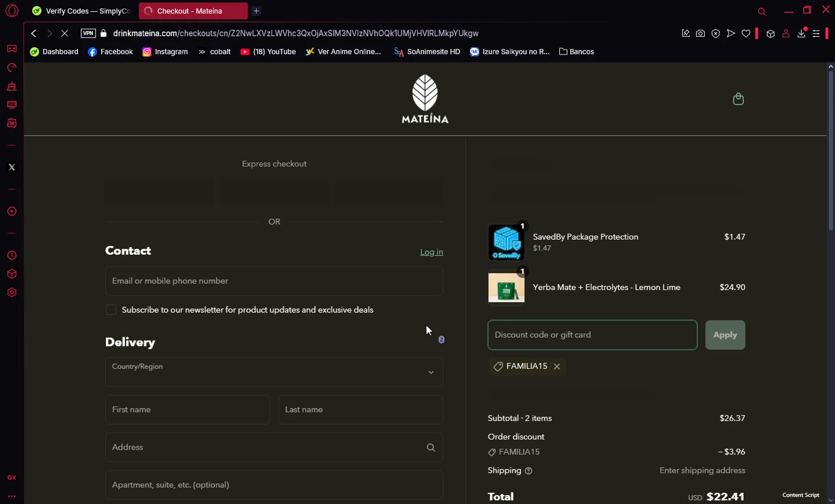The width and height of the screenshot is (835, 504).
Task: Click the SavedBy Package Protection thumbnail
Action: click(x=507, y=243)
